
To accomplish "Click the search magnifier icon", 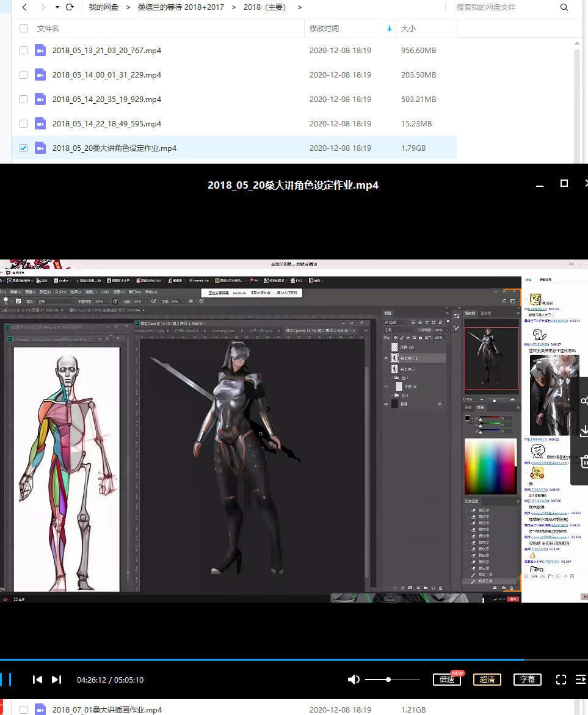I will pos(564,7).
